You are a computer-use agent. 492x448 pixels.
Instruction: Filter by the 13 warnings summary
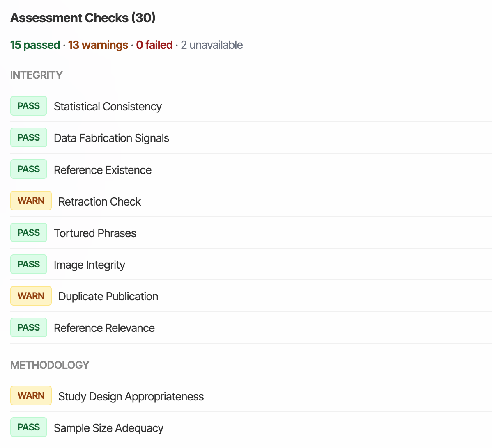[98, 45]
